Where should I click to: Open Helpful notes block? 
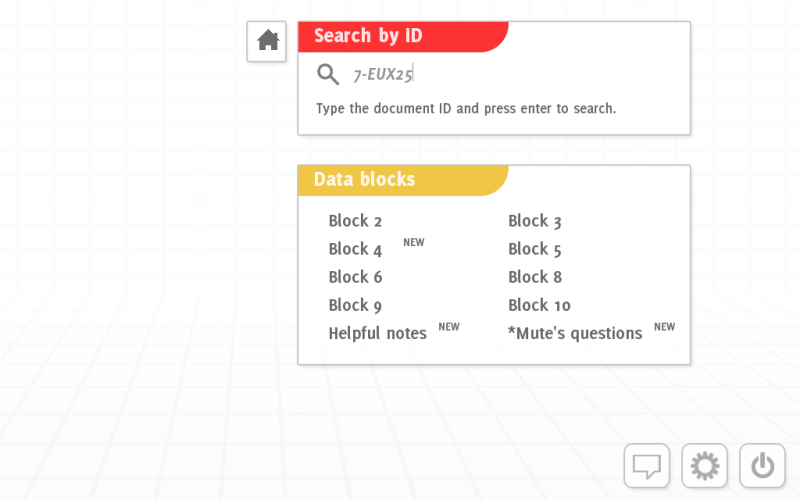pyautogui.click(x=378, y=333)
